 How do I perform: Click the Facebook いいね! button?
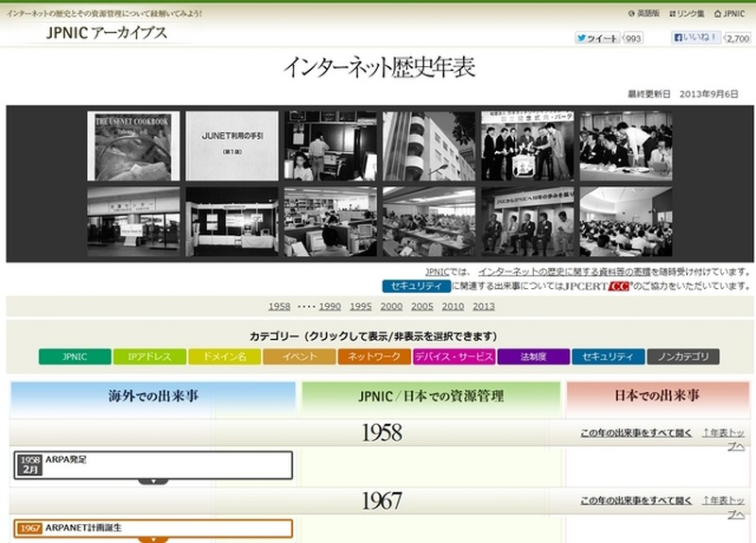[696, 38]
